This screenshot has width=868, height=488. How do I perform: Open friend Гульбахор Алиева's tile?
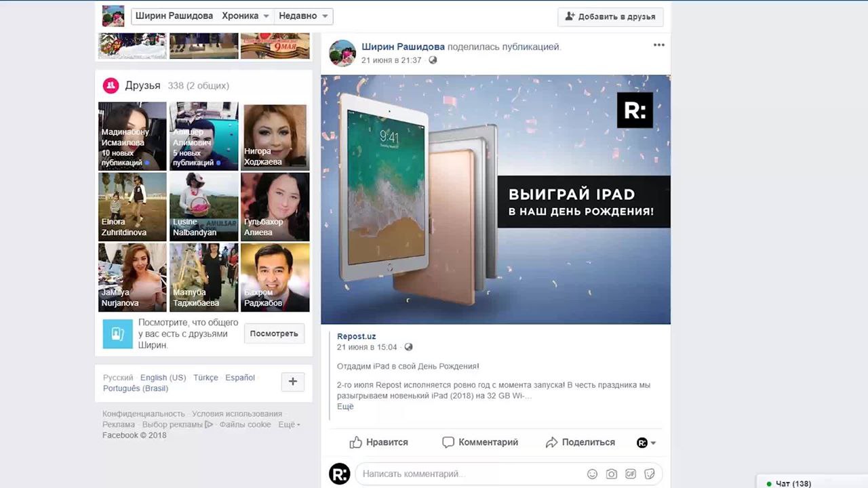pos(275,207)
